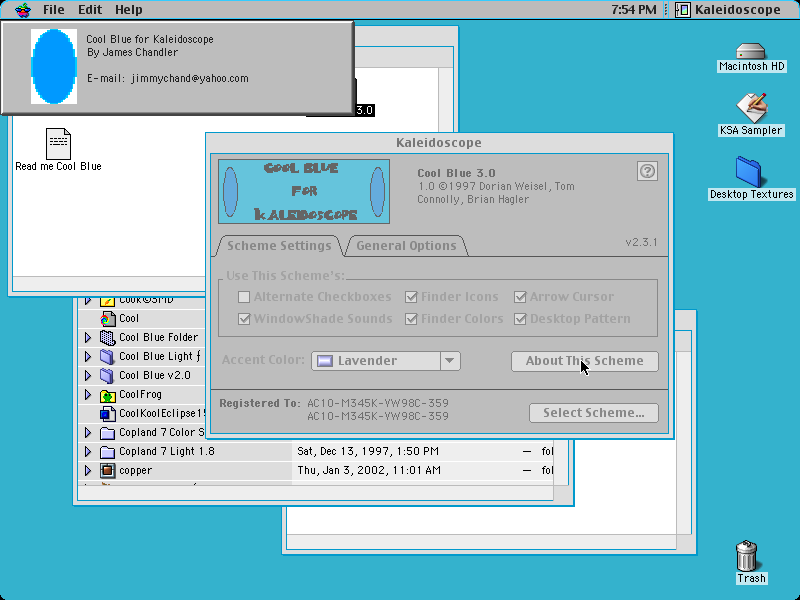This screenshot has height=600, width=800.
Task: Click the clock showing 7:54 PM
Action: pyautogui.click(x=634, y=10)
